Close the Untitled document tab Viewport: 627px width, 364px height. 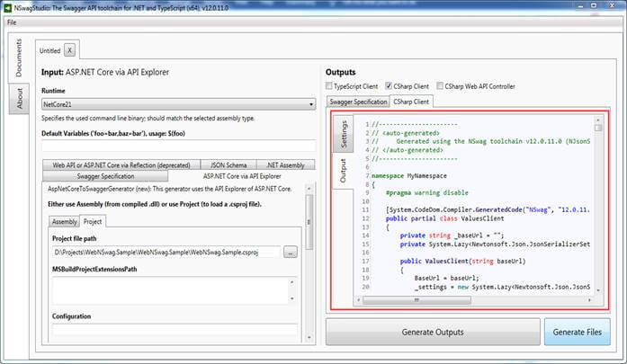tap(69, 50)
